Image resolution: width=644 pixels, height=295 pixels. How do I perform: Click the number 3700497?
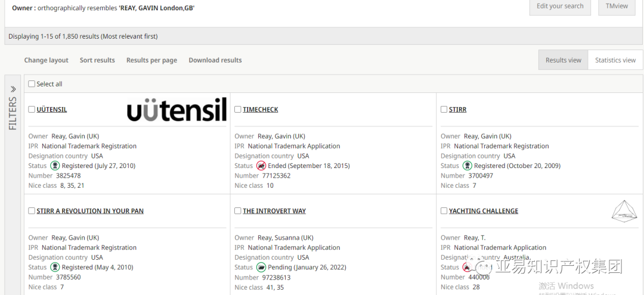pyautogui.click(x=481, y=176)
